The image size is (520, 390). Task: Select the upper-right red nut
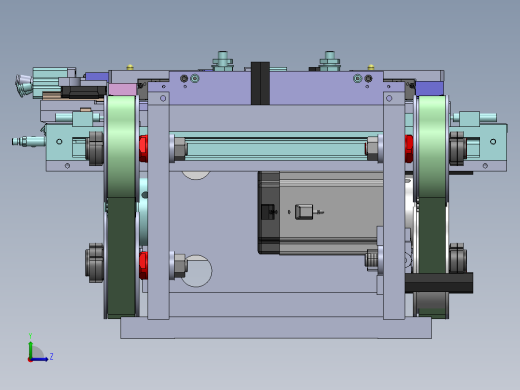coord(409,149)
